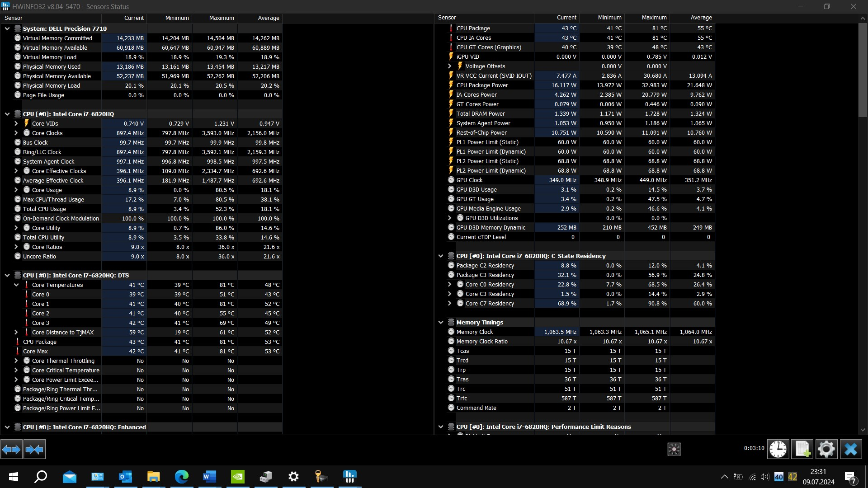Open File Explorer from the taskbar

click(153, 477)
